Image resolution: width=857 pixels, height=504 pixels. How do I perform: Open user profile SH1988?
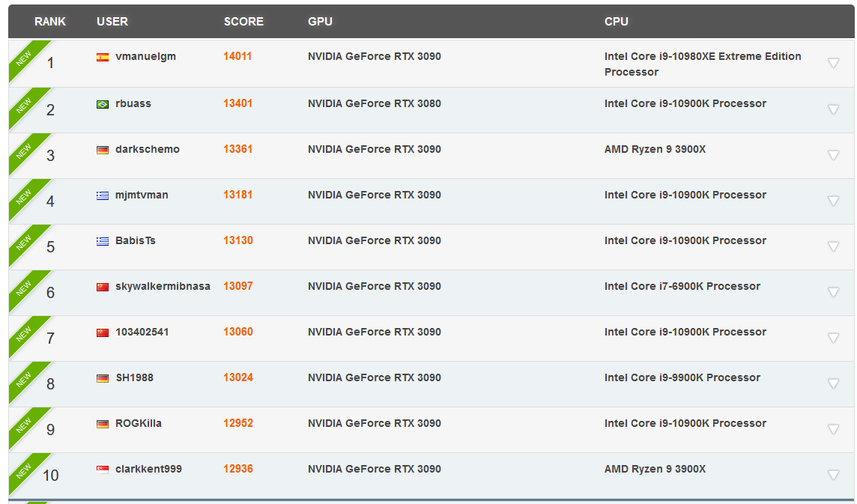[x=134, y=377]
